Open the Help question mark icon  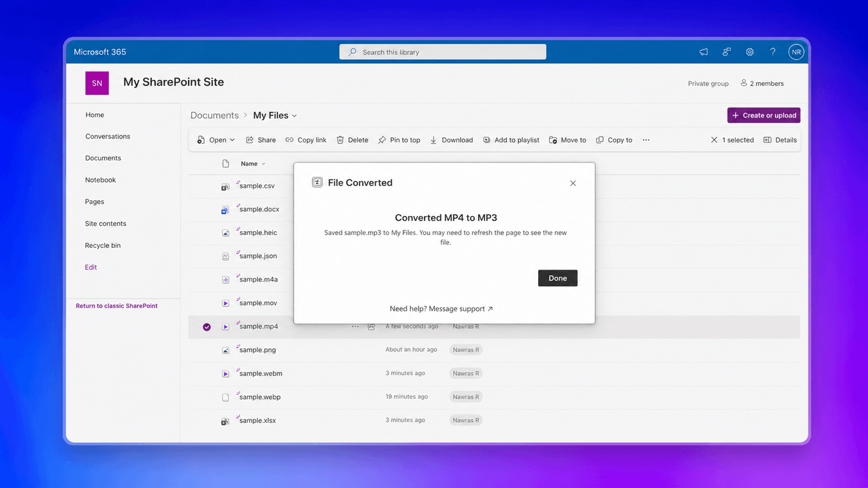pyautogui.click(x=773, y=52)
